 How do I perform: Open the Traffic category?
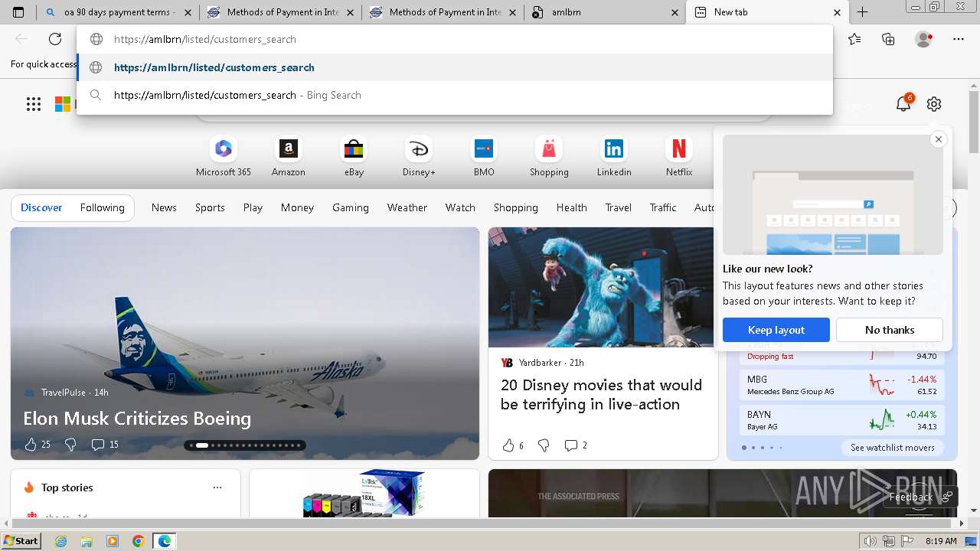coord(663,207)
